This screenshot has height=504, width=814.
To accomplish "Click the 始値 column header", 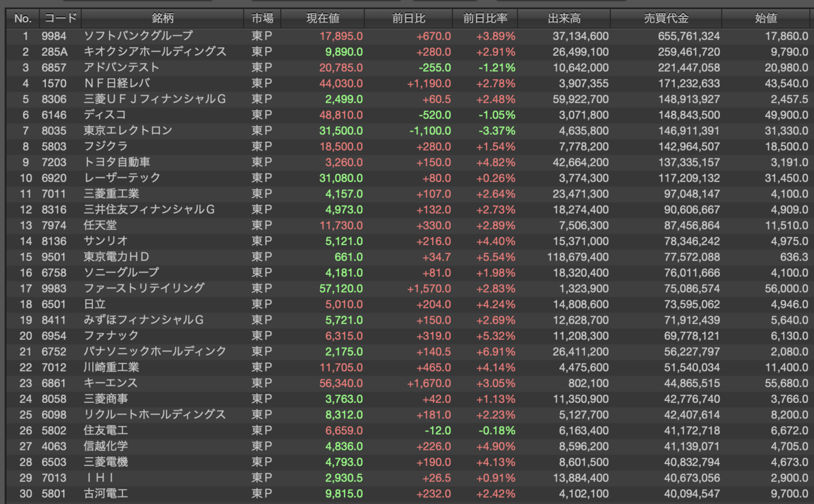I will (768, 18).
